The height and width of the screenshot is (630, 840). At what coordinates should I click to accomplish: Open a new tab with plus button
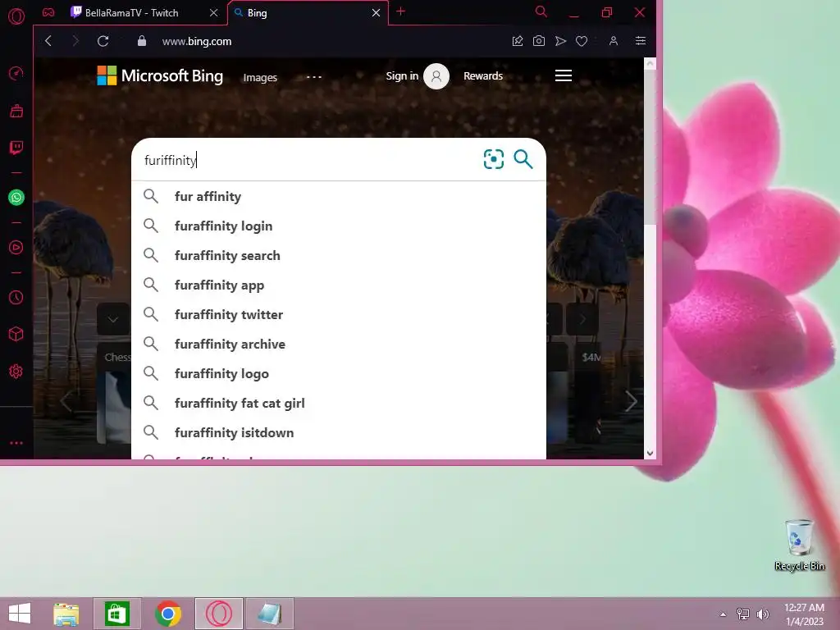[400, 11]
